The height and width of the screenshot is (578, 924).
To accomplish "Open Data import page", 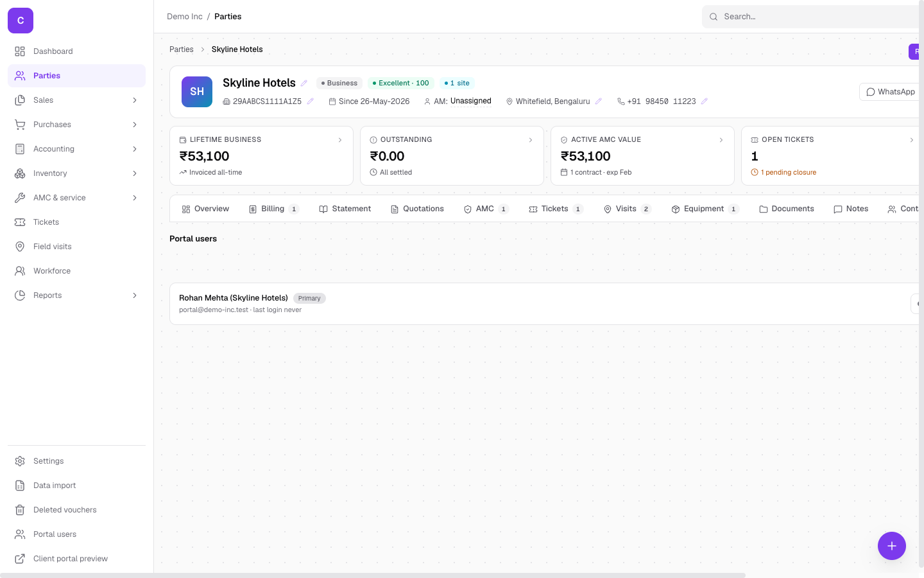I will (76, 486).
